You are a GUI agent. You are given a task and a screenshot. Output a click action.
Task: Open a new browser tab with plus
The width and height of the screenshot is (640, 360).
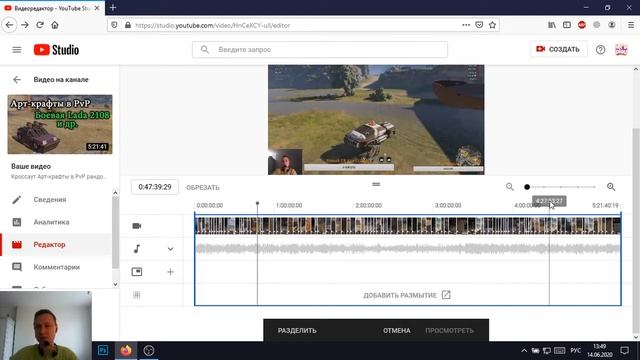tap(113, 8)
